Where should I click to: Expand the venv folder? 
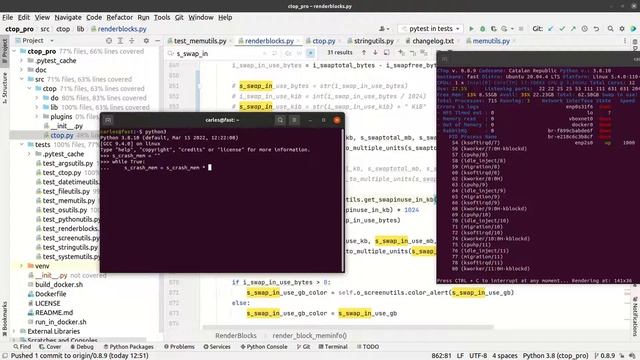coord(22,266)
